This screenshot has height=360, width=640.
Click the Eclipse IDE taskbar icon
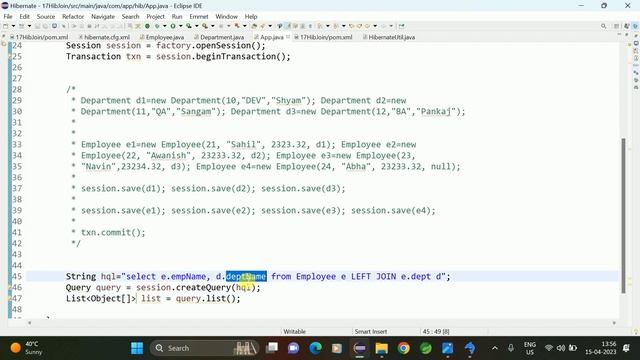coord(360,348)
